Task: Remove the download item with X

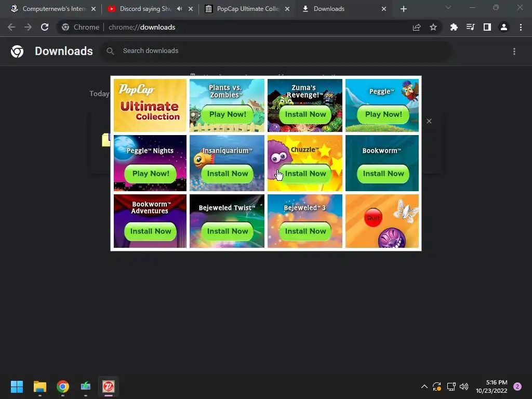Action: [x=429, y=121]
